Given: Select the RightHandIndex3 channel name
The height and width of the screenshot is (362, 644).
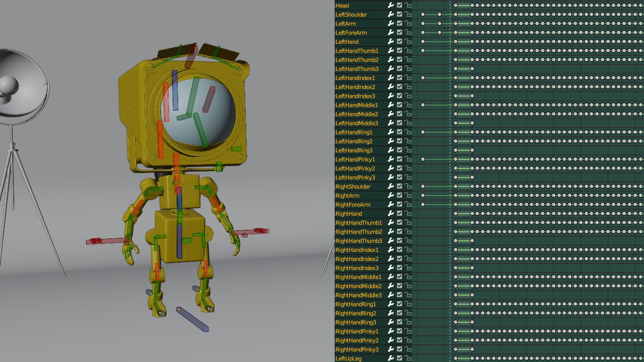Looking at the screenshot, I should click(x=357, y=268).
